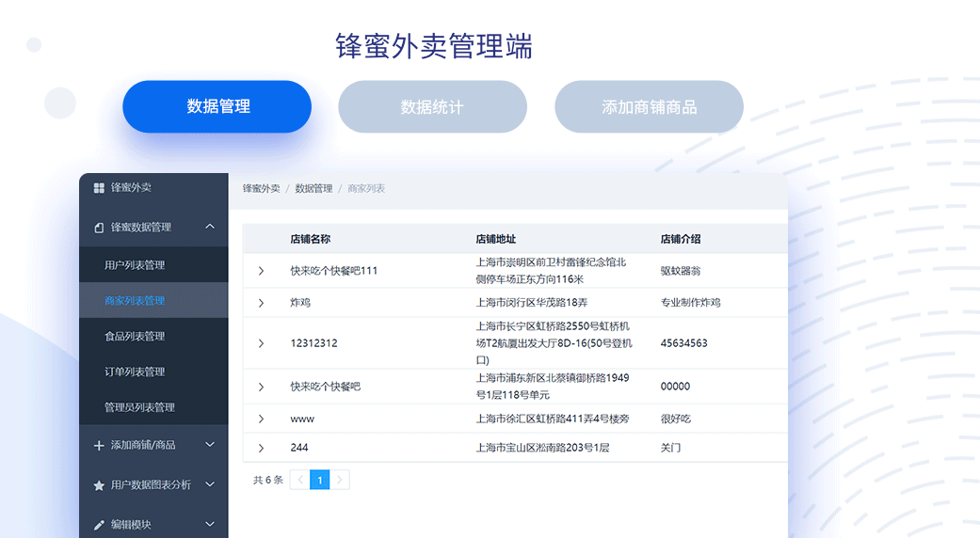Expand the 用户数据图表分析 submenu arrow

[210, 484]
